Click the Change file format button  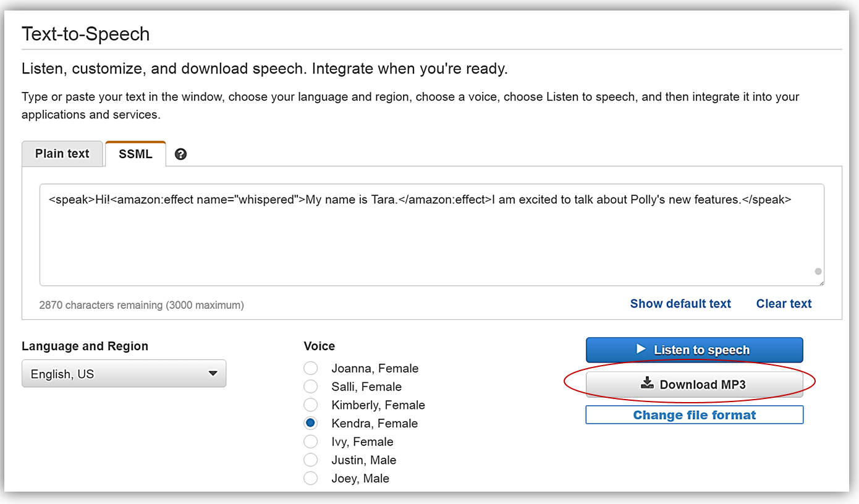click(694, 415)
